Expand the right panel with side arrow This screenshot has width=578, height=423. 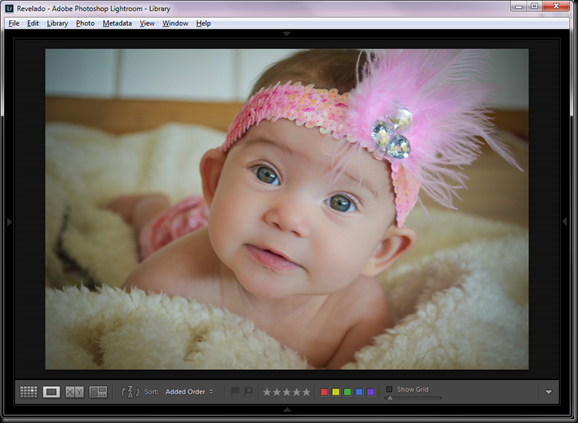click(564, 221)
